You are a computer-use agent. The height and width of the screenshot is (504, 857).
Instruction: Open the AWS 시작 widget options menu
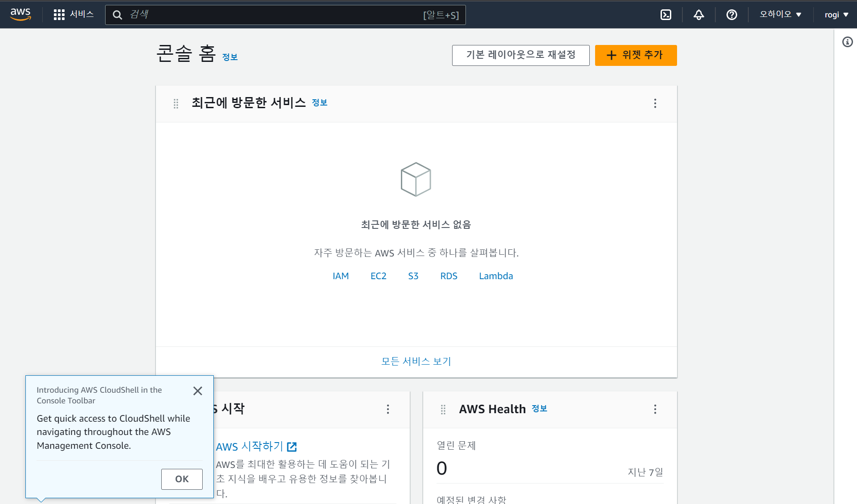click(388, 409)
